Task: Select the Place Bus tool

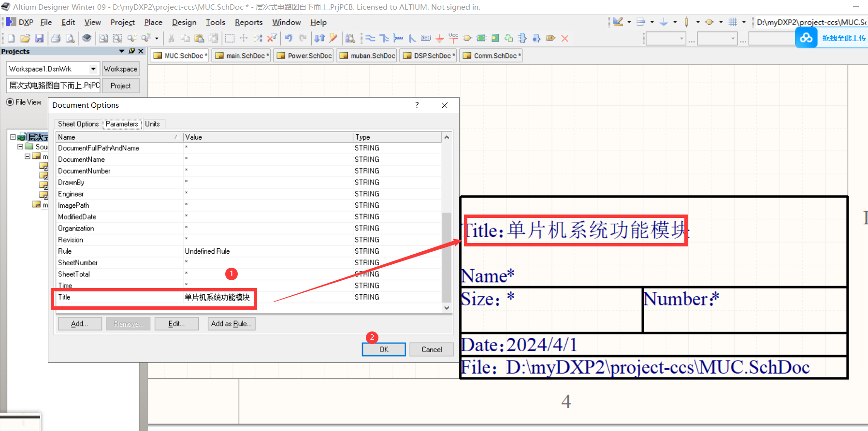Action: pyautogui.click(x=384, y=38)
